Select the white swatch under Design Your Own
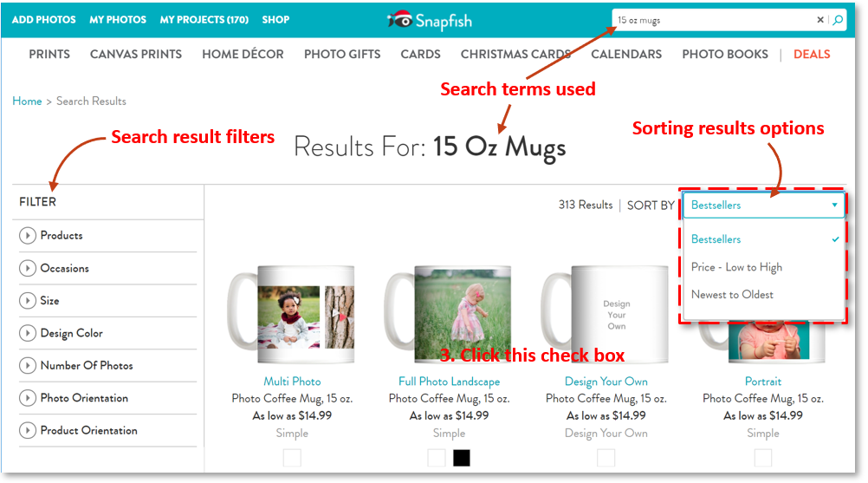Viewport: 868px width, 483px height. tap(606, 458)
